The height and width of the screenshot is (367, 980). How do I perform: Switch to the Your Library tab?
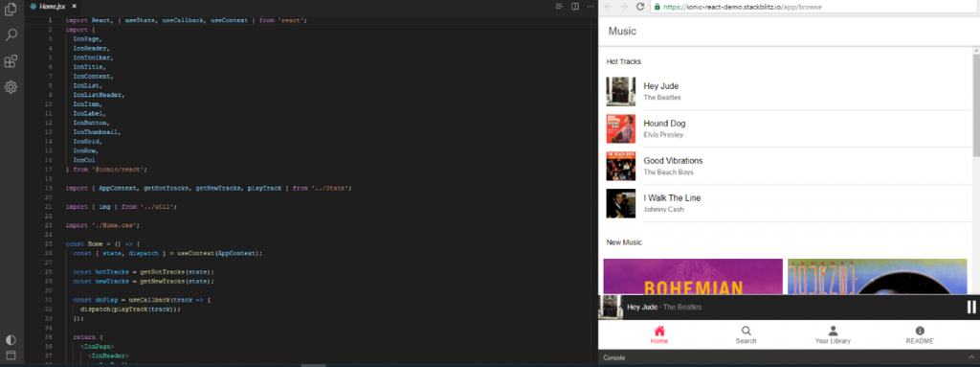pos(833,335)
